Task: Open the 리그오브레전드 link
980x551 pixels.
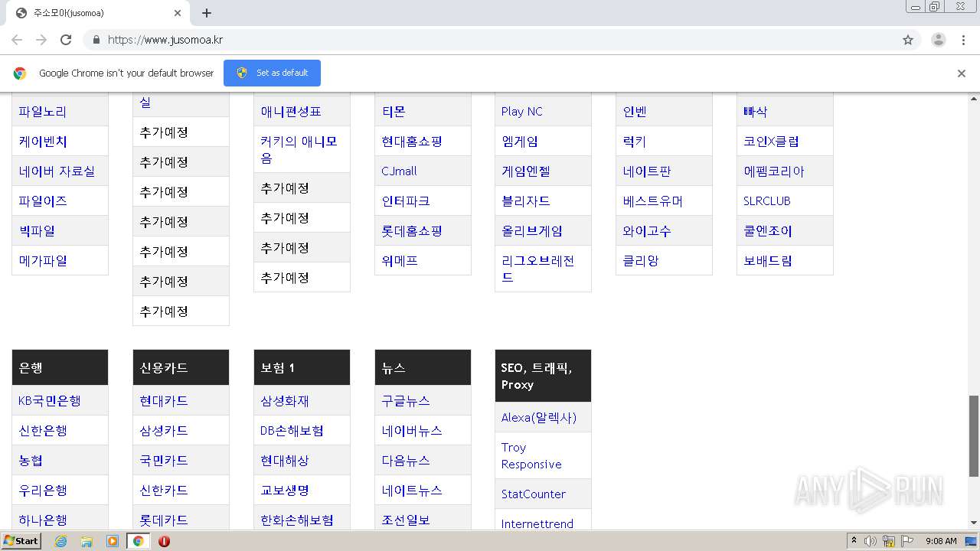Action: [x=538, y=269]
